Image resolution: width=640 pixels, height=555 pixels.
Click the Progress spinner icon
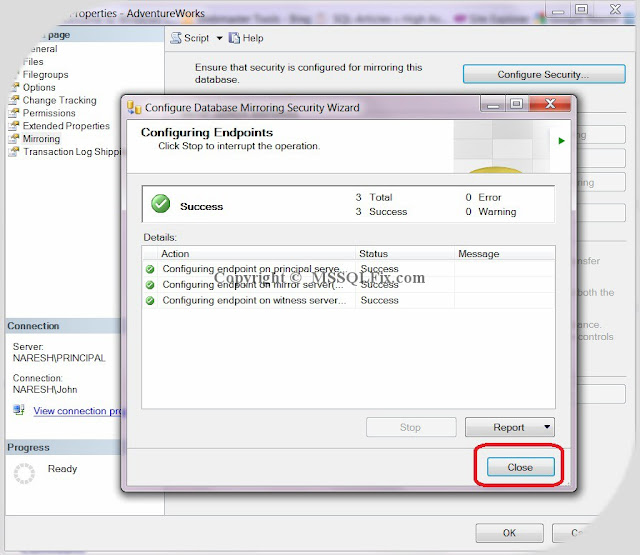pyautogui.click(x=24, y=473)
